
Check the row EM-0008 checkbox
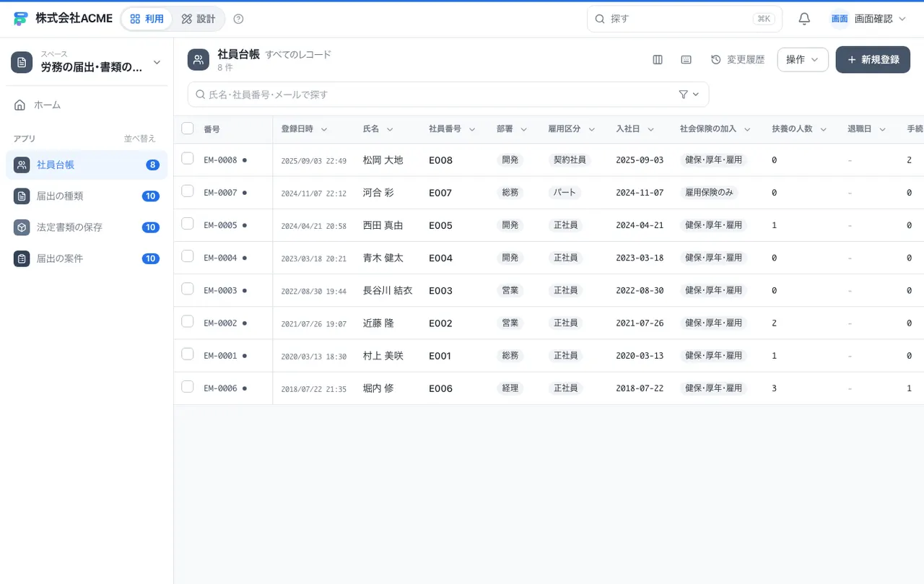click(x=188, y=158)
